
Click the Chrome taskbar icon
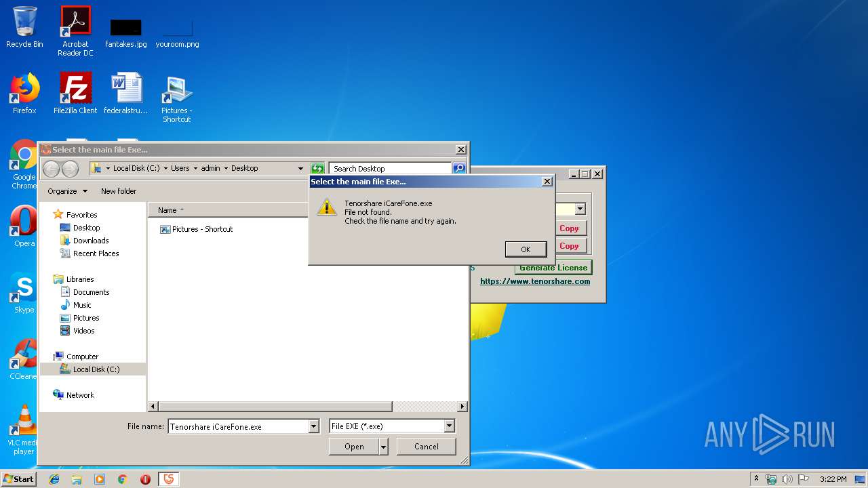pyautogui.click(x=123, y=479)
